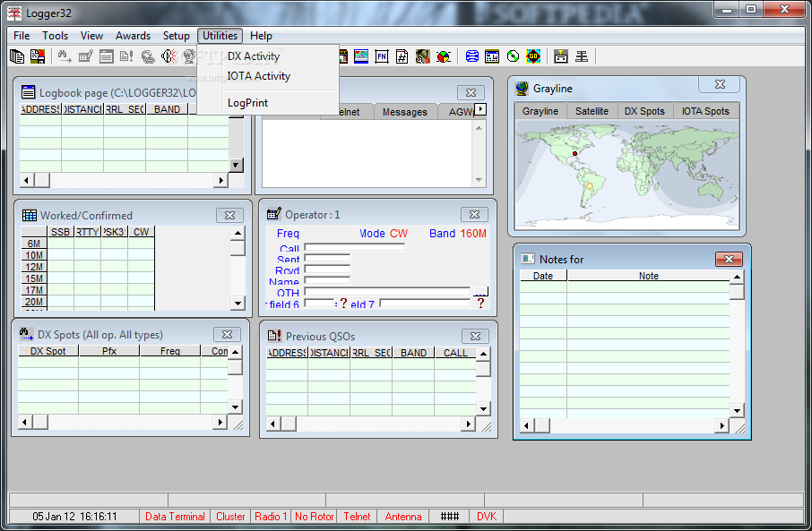Open the Messages tab
Image resolution: width=812 pixels, height=531 pixels.
pyautogui.click(x=405, y=112)
